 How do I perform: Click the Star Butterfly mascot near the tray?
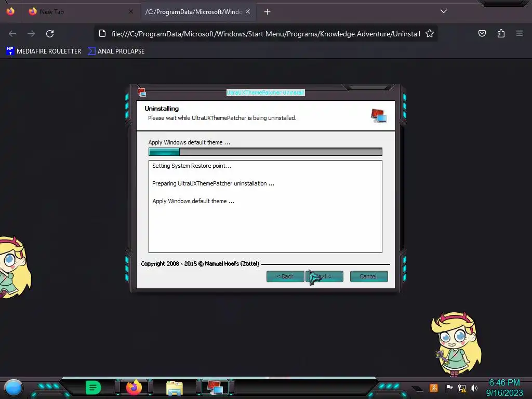[457, 343]
